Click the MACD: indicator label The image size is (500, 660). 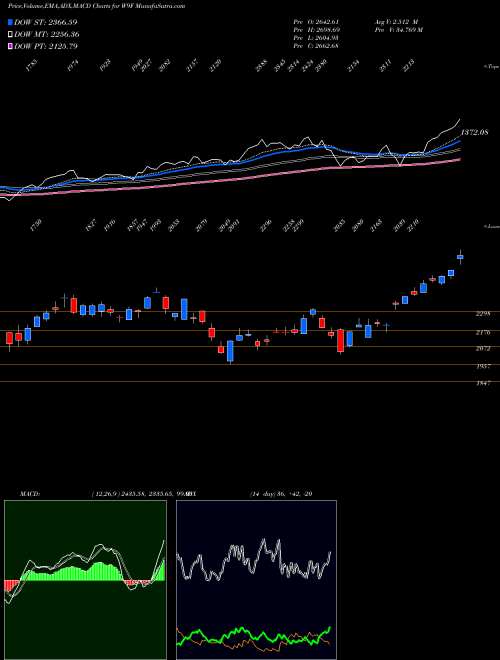(29, 494)
